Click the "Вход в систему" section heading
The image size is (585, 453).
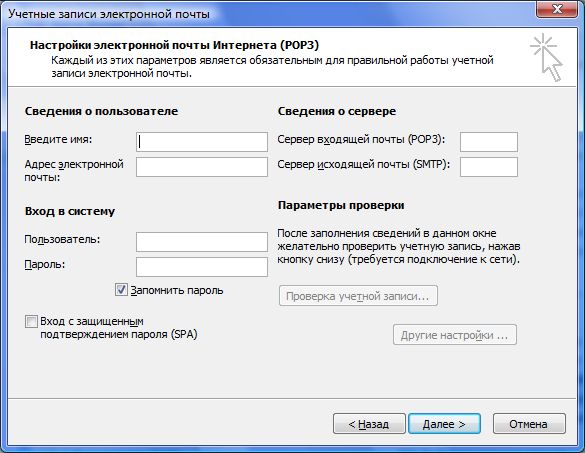click(70, 211)
